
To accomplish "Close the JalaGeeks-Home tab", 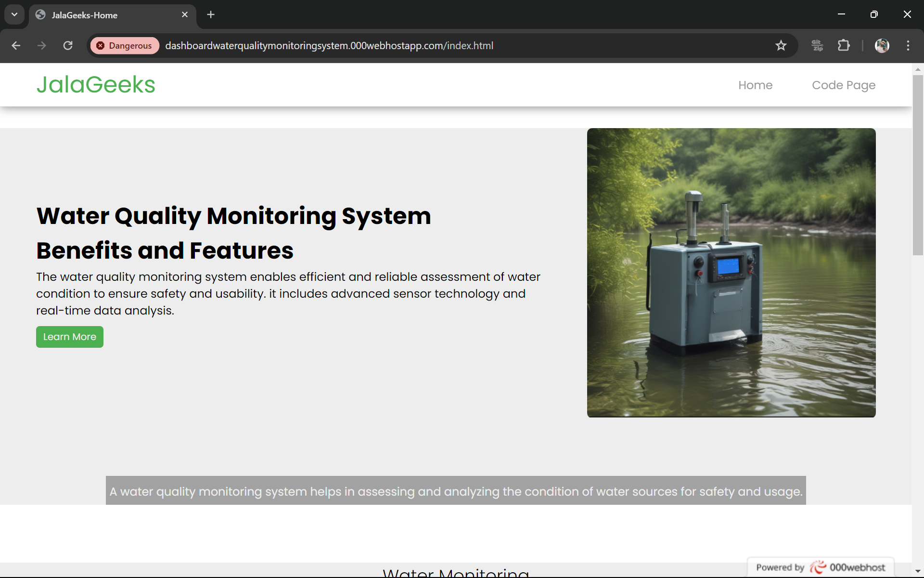I will (x=185, y=14).
